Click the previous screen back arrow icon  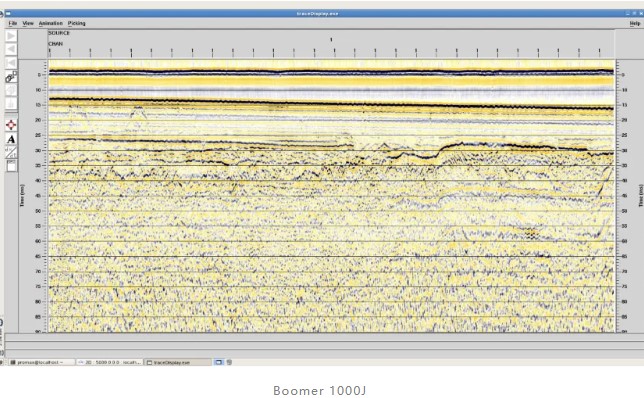(11, 49)
